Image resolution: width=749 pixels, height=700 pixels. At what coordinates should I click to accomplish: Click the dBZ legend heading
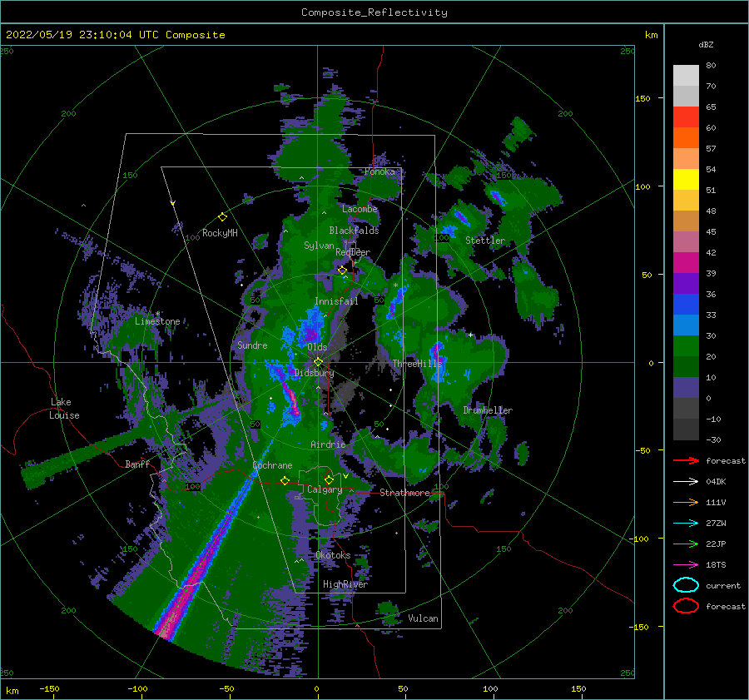[706, 44]
